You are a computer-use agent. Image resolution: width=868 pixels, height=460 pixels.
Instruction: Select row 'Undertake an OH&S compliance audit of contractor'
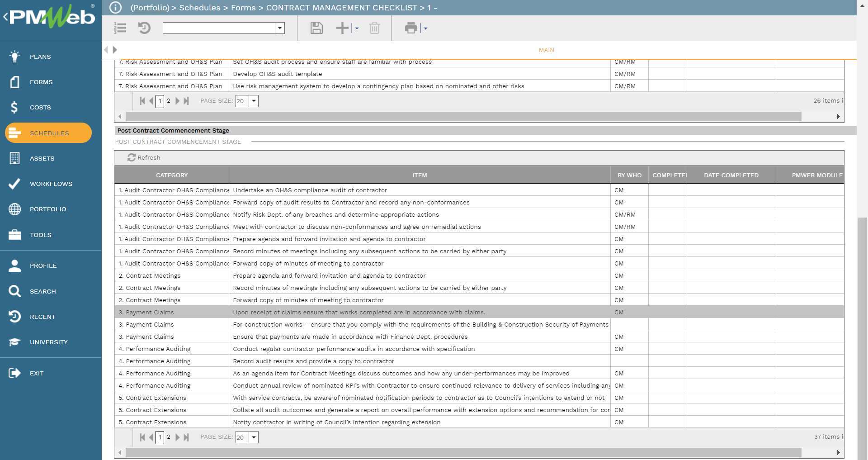coord(479,190)
